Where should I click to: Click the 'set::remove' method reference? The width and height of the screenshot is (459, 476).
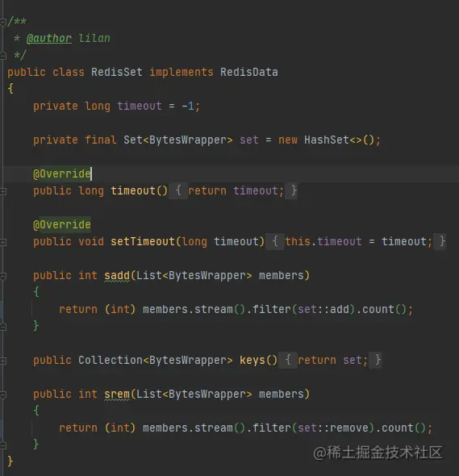pyautogui.click(x=333, y=428)
